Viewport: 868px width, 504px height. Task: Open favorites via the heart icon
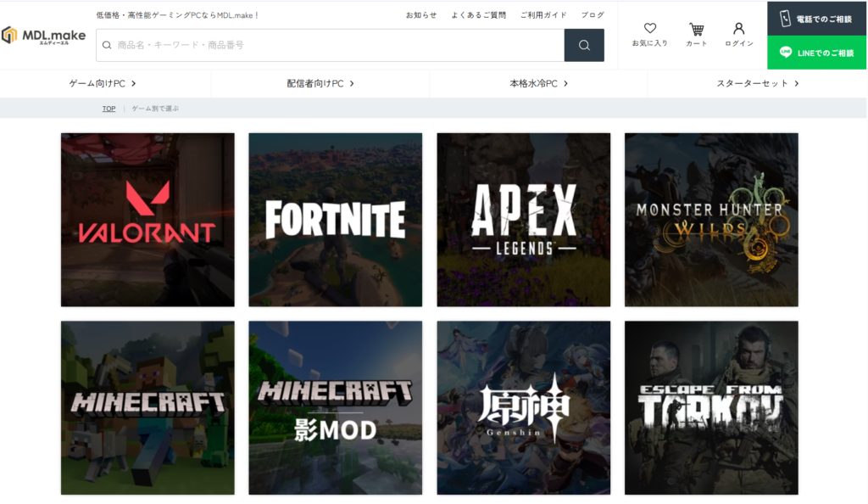pyautogui.click(x=649, y=34)
